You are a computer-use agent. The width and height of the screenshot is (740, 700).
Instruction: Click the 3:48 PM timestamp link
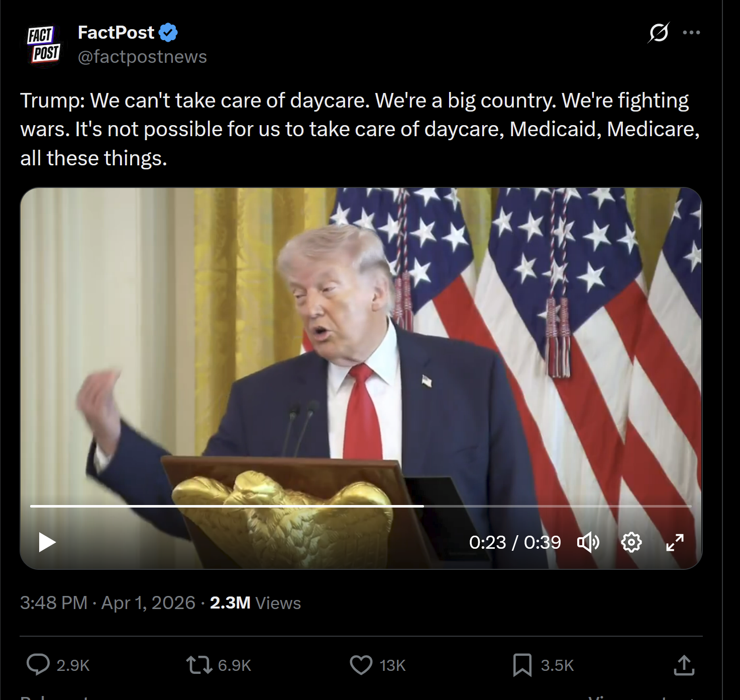54,603
